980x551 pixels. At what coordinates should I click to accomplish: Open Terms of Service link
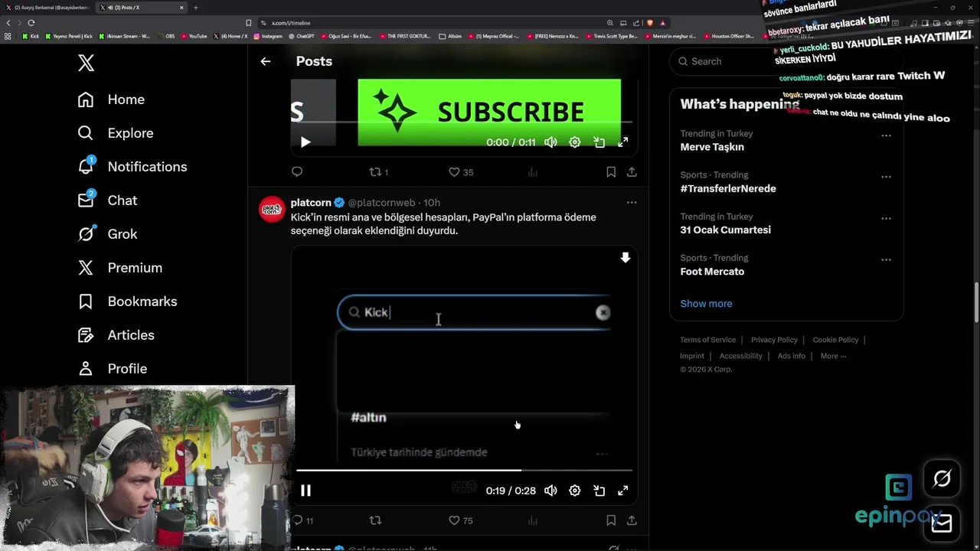[707, 340]
